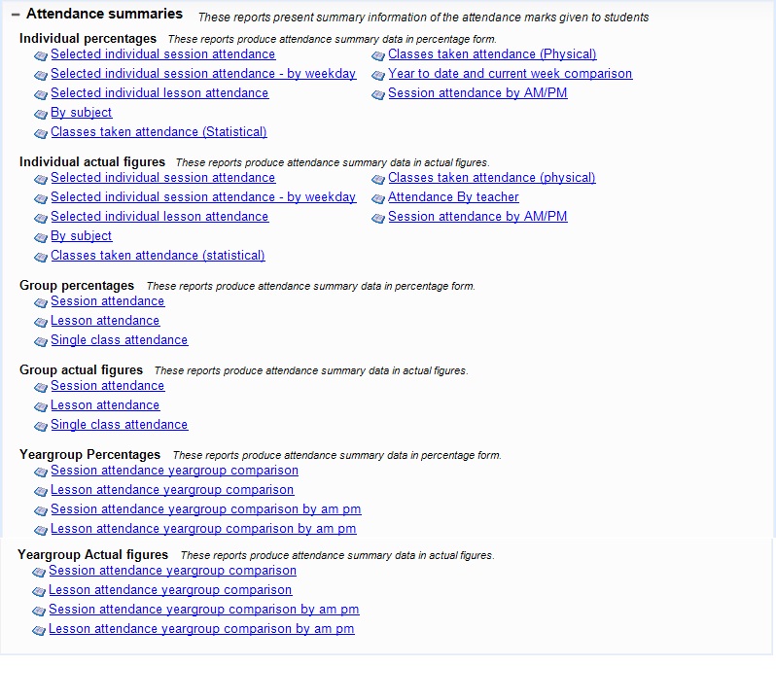Open Lesson attendance yeargroup comparison under Yeargroup Percentages
Image resolution: width=776 pixels, height=700 pixels.
[x=172, y=490]
